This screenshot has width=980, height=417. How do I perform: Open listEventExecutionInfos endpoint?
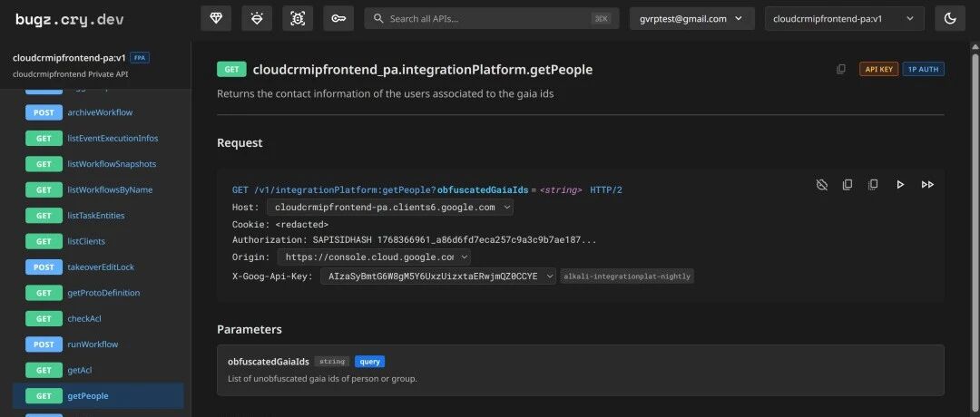113,138
